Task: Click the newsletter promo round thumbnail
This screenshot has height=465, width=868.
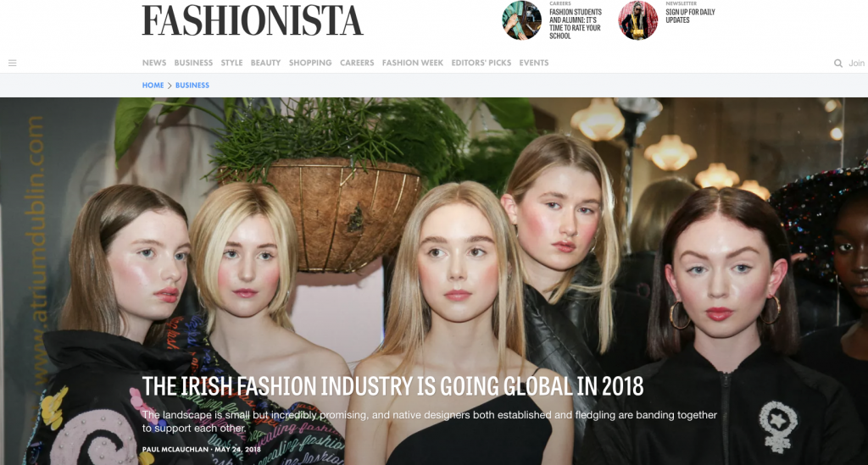Action: [637, 20]
